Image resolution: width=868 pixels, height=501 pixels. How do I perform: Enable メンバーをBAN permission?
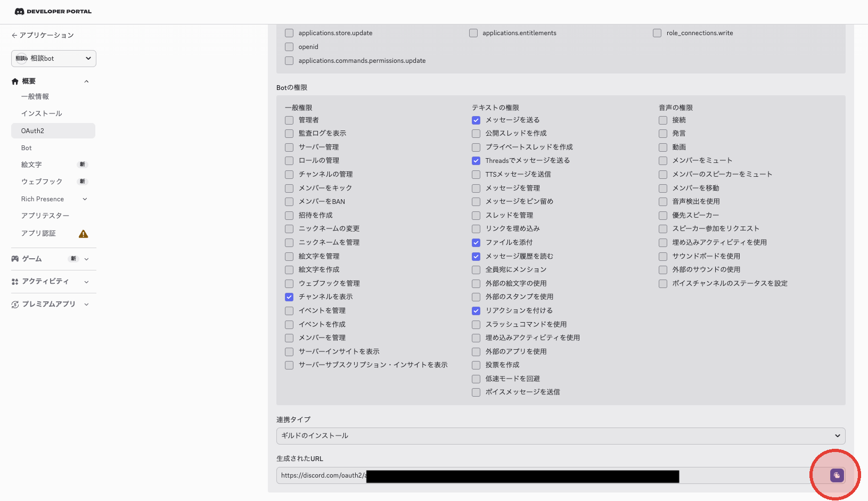289,202
